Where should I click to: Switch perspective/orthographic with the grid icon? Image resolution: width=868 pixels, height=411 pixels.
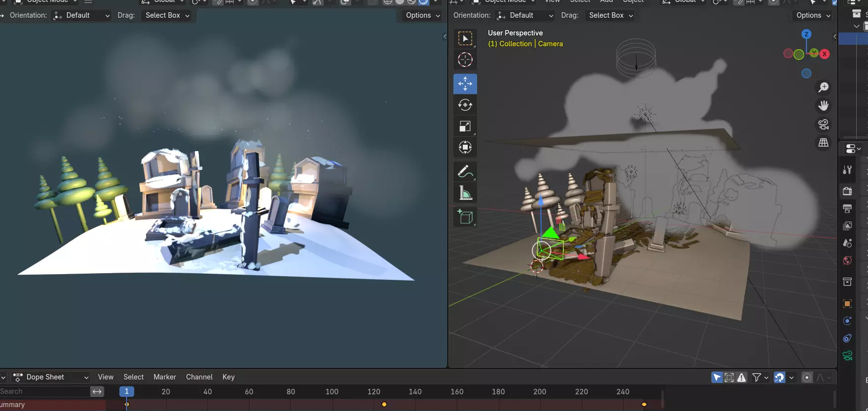pyautogui.click(x=823, y=142)
